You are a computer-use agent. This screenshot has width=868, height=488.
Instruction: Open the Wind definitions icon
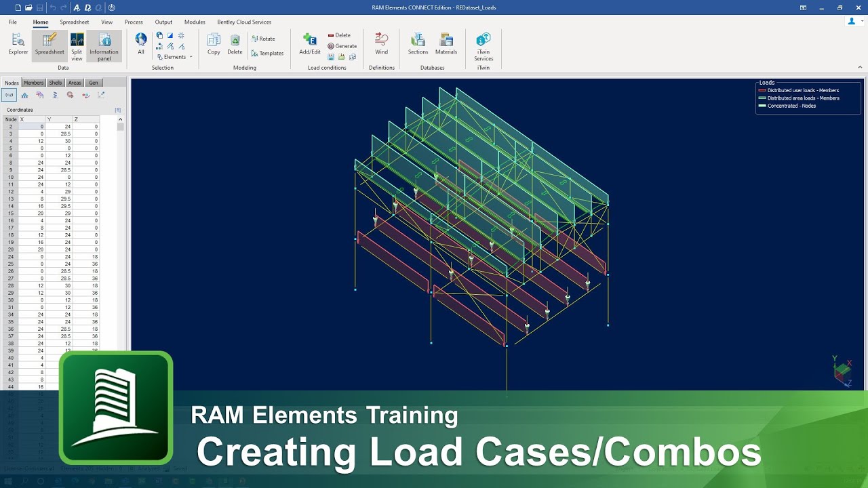click(382, 45)
